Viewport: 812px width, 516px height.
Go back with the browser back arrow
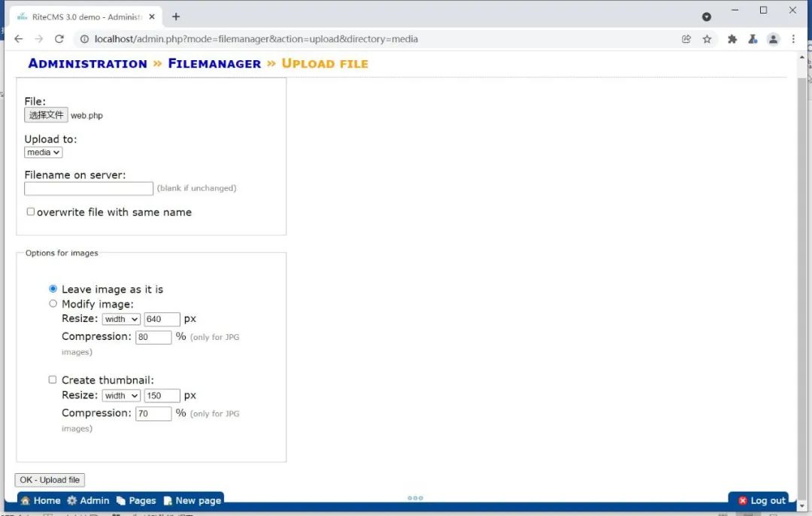19,39
